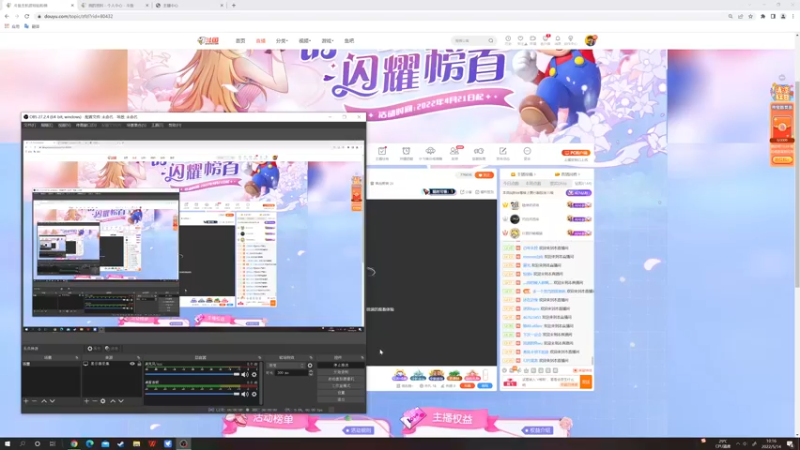800x450 pixels.
Task: Toggle eye visibility of OBS display capture source
Action: click(x=132, y=364)
